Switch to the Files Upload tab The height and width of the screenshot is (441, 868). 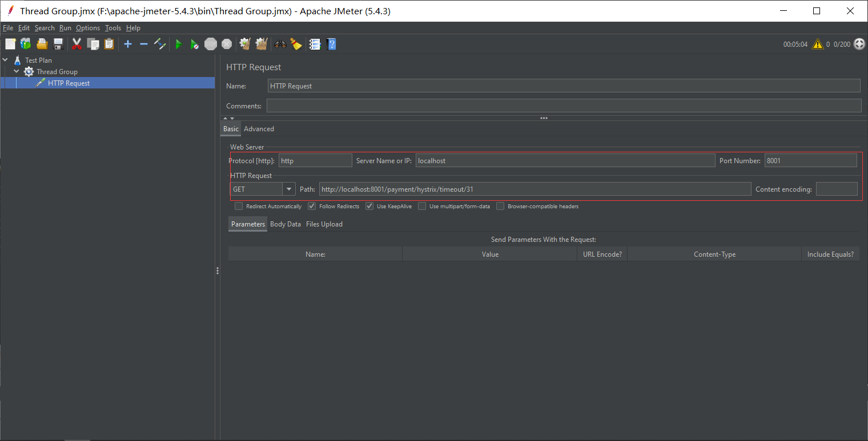click(x=324, y=224)
